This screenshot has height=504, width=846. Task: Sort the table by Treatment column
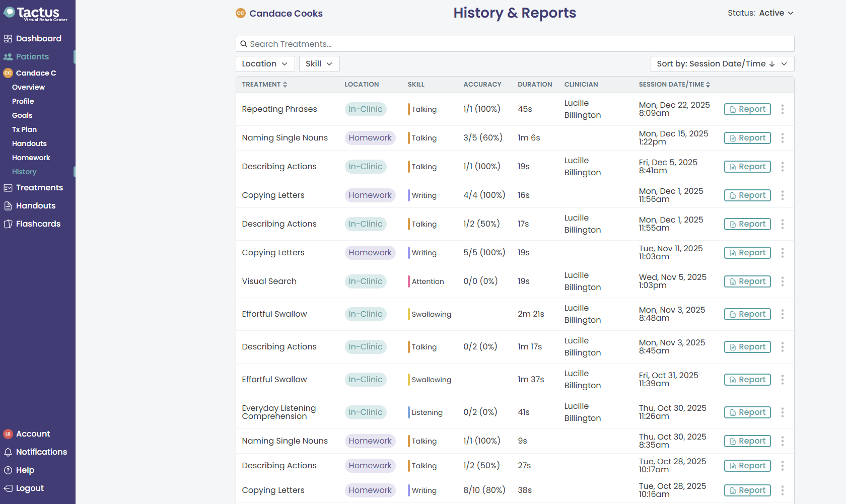(x=264, y=85)
